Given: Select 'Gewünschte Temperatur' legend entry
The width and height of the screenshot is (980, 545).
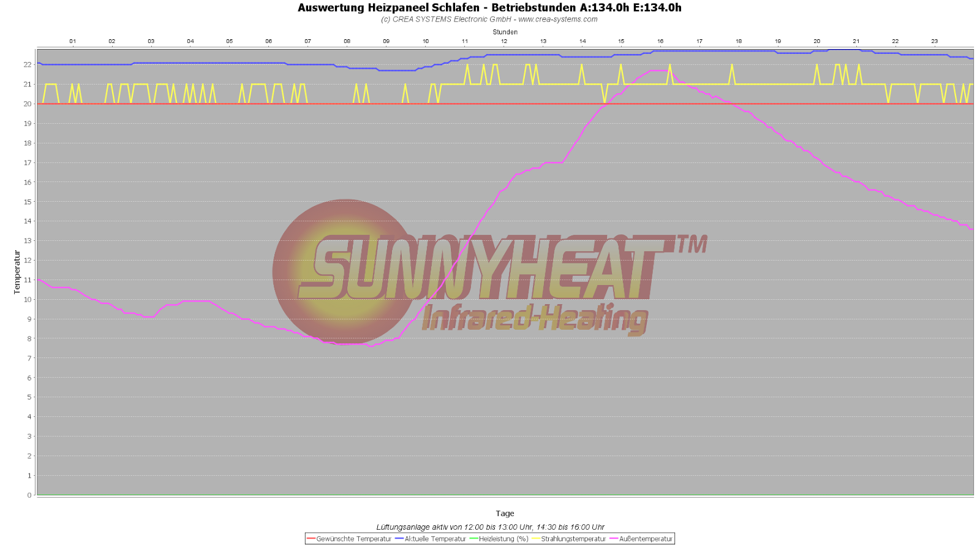Looking at the screenshot, I should (353, 539).
